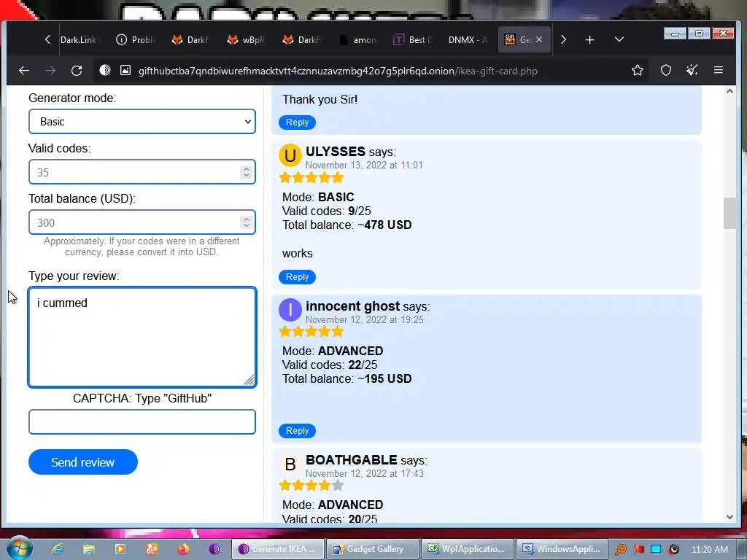
Task: Click the URL address bar text
Action: pos(338,71)
